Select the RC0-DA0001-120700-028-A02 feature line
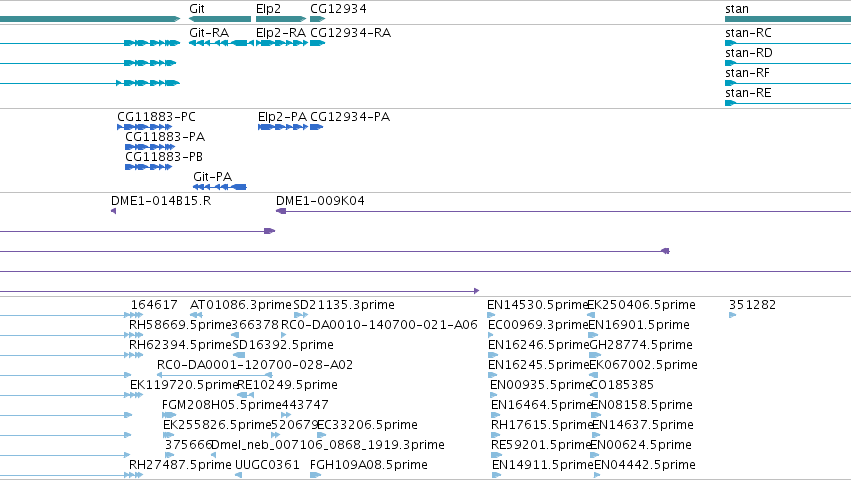851x480 pixels. [214, 375]
